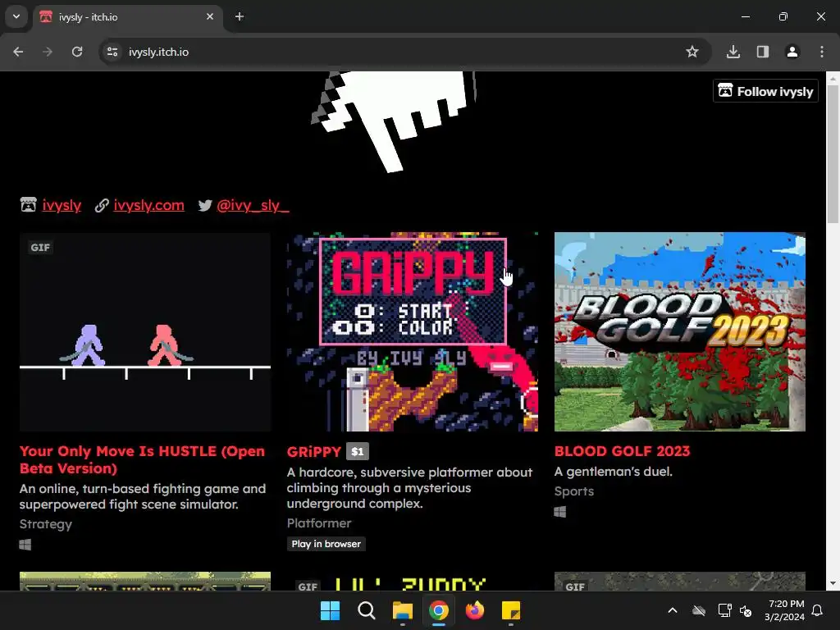Screen dimensions: 840x630
Task: Open the ivysly itch.io profile link
Action: [62, 205]
